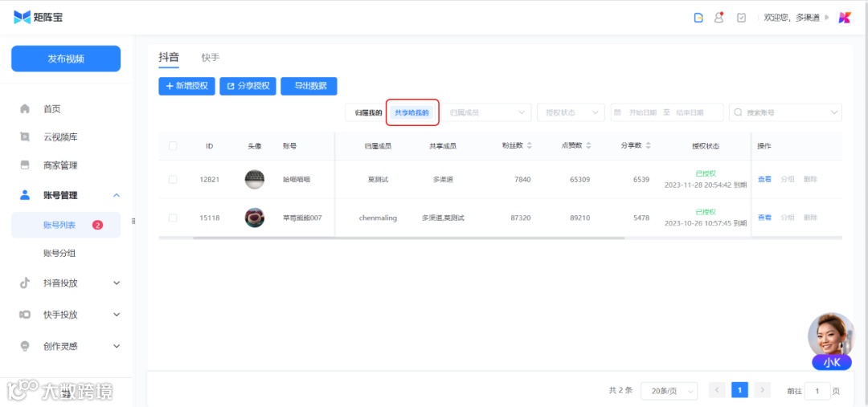Click the next page arrow button

(762, 390)
